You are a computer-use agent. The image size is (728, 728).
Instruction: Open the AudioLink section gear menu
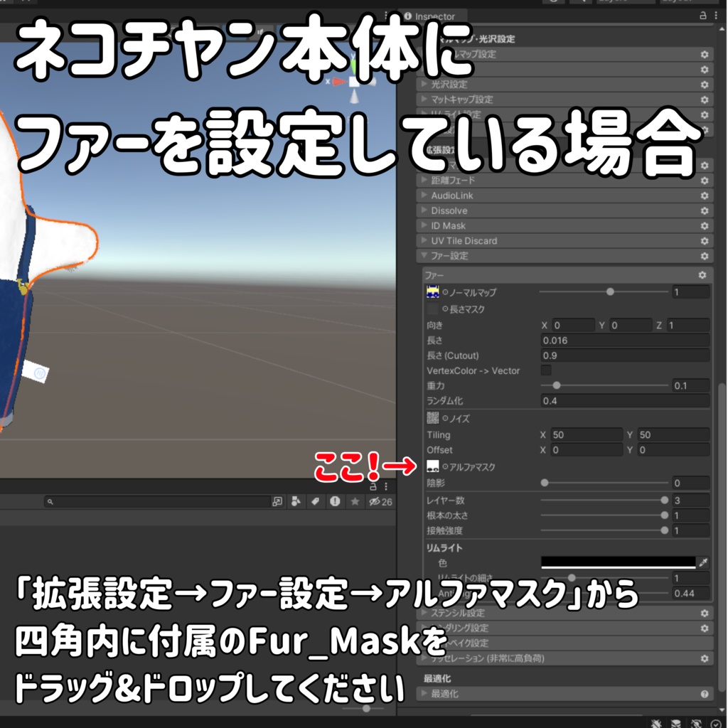click(703, 195)
